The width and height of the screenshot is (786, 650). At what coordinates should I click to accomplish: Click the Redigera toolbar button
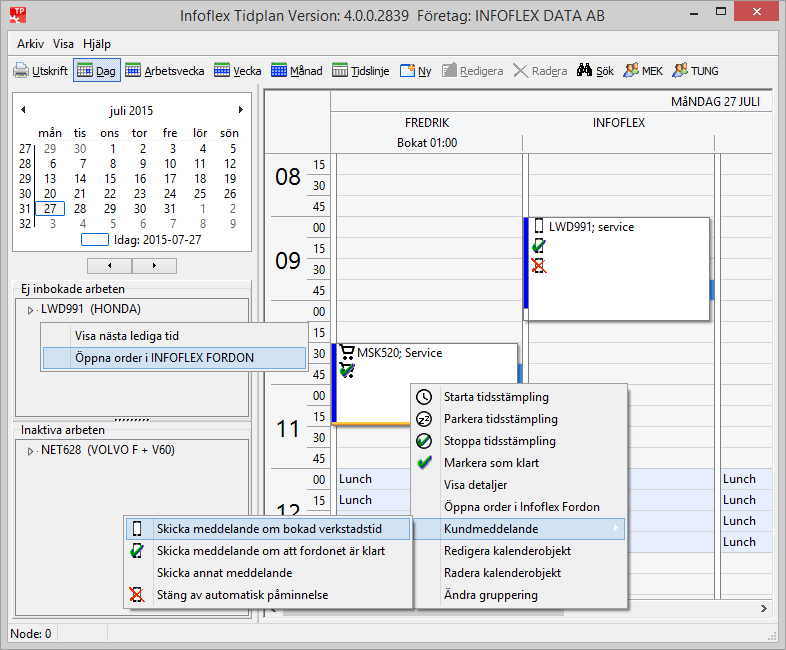pyautogui.click(x=472, y=71)
